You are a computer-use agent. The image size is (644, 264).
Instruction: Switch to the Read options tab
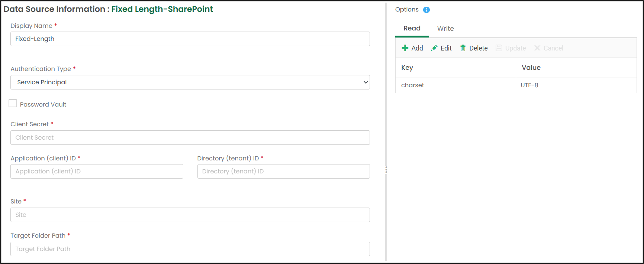coord(412,29)
